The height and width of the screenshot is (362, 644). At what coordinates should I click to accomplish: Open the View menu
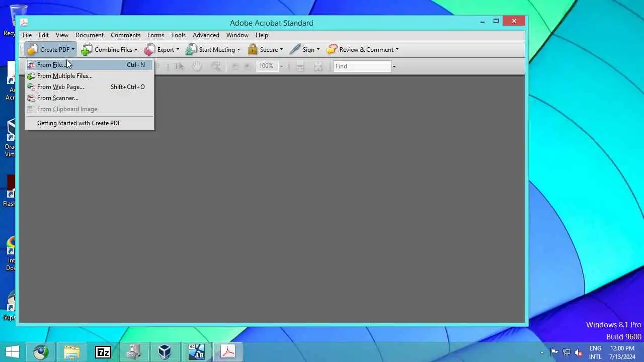point(62,35)
